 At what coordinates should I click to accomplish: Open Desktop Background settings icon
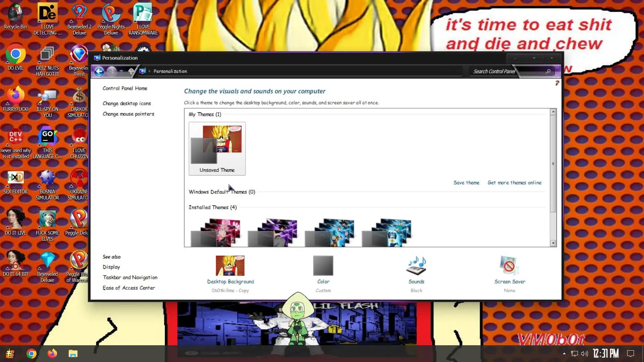[230, 265]
